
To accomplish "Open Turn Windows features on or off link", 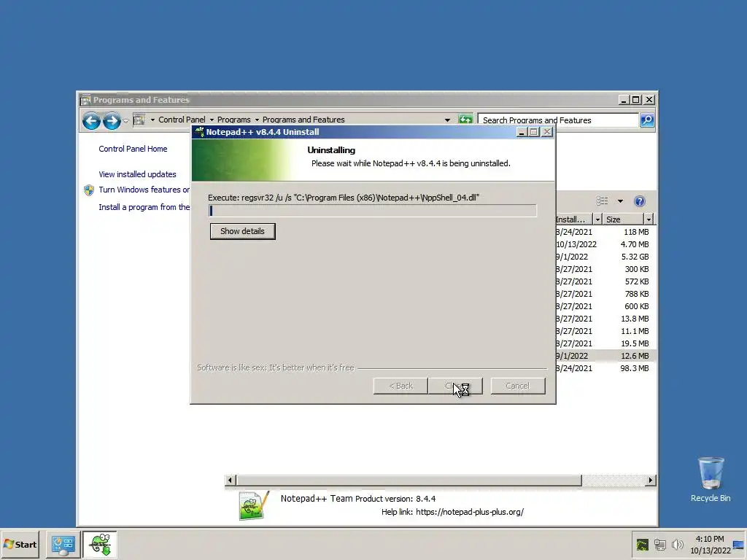I will 144,190.
